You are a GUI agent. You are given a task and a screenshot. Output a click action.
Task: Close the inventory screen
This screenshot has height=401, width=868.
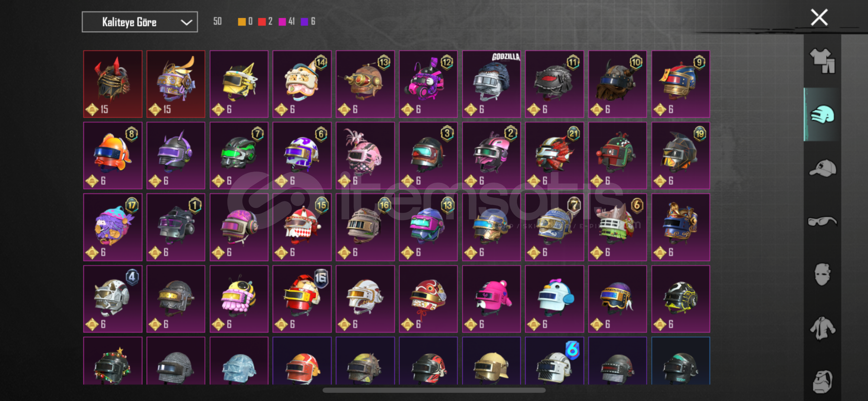coord(819,17)
